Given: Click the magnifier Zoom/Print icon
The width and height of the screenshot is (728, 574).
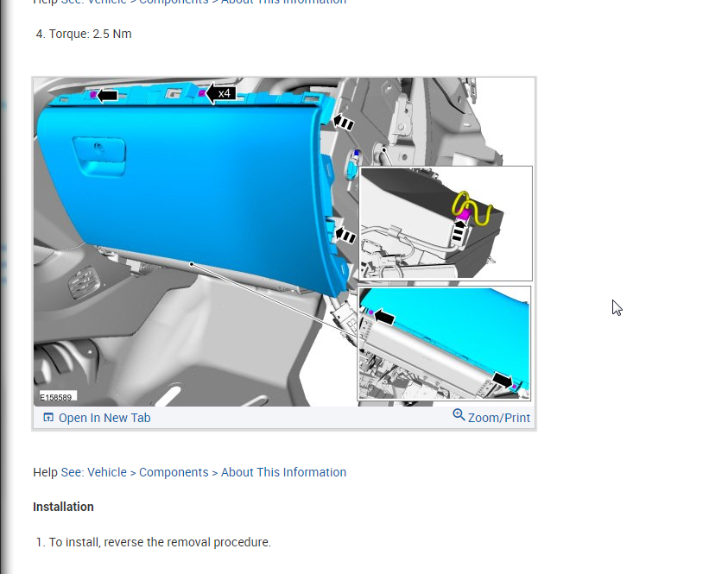Looking at the screenshot, I should pos(459,415).
